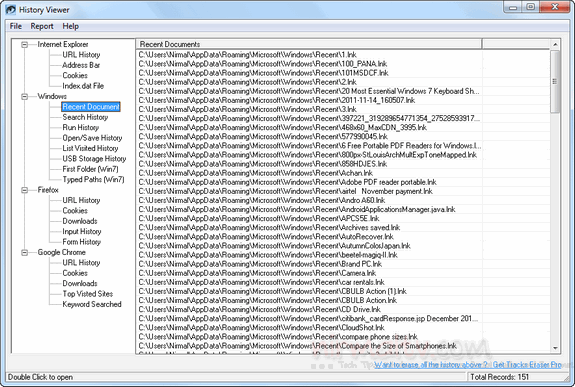The width and height of the screenshot is (575, 387).
Task: Click the Internet Explorer tree label
Action: pyautogui.click(x=63, y=44)
